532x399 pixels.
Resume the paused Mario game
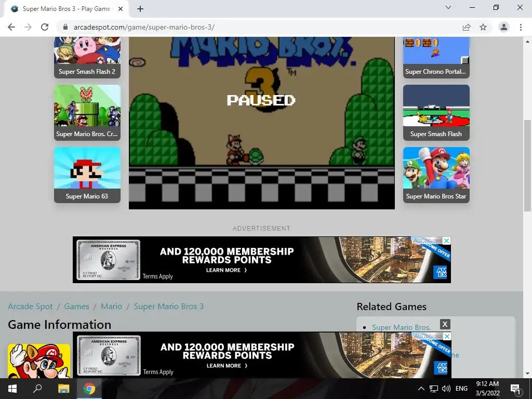coord(262,123)
